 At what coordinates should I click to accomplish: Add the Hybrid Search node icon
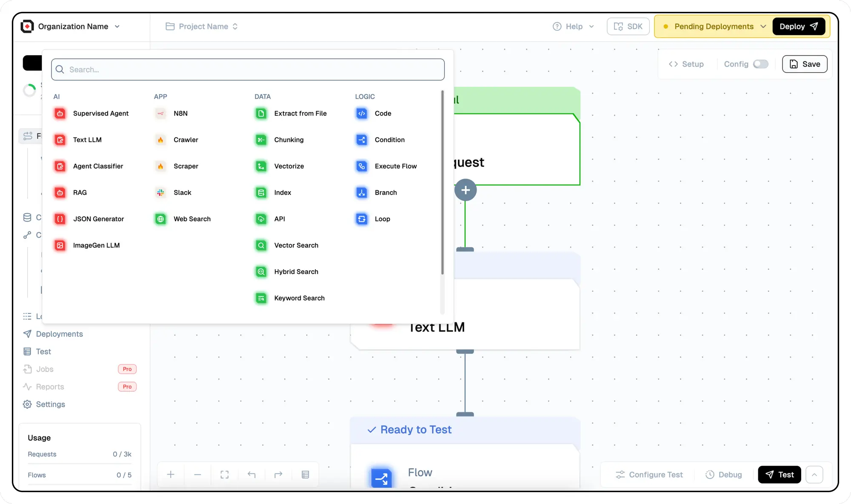[261, 272]
